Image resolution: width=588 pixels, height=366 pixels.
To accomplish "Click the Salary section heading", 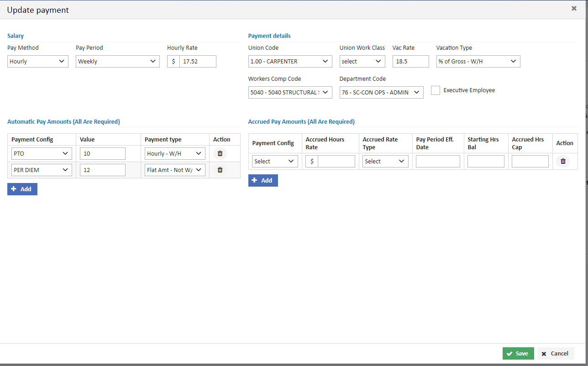I will [16, 36].
